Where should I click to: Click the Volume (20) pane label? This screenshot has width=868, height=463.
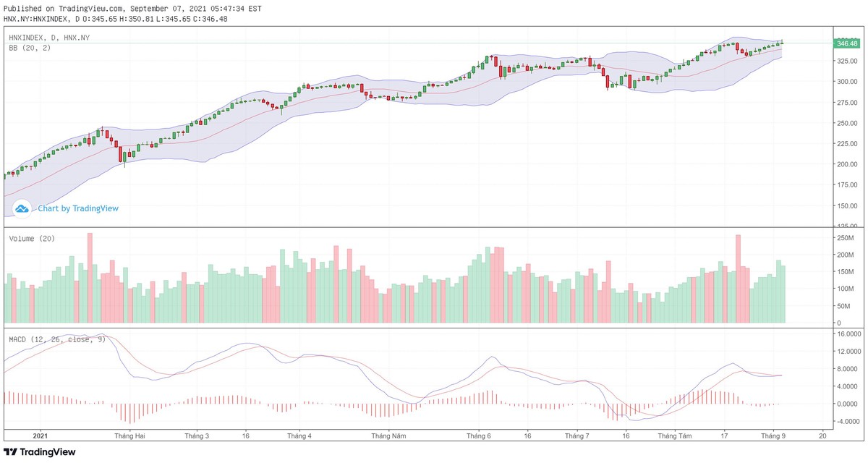coord(32,238)
